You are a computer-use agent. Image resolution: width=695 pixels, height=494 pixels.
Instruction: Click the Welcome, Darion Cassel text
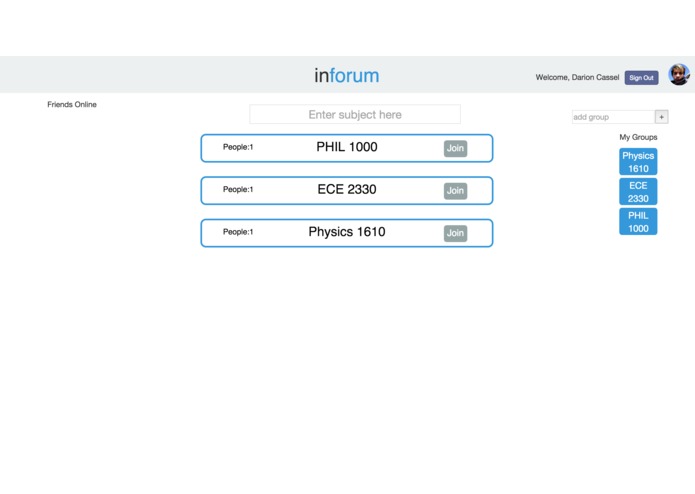point(577,77)
